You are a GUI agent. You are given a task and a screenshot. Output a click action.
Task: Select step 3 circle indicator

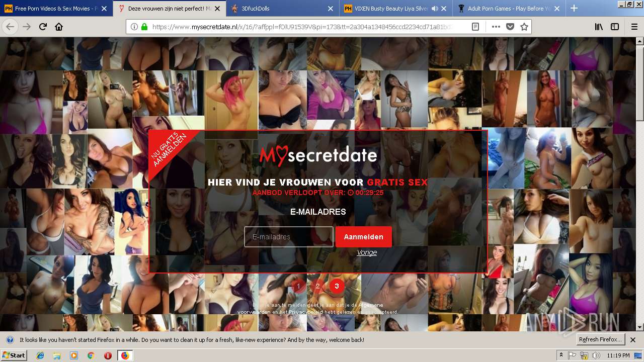tap(337, 286)
